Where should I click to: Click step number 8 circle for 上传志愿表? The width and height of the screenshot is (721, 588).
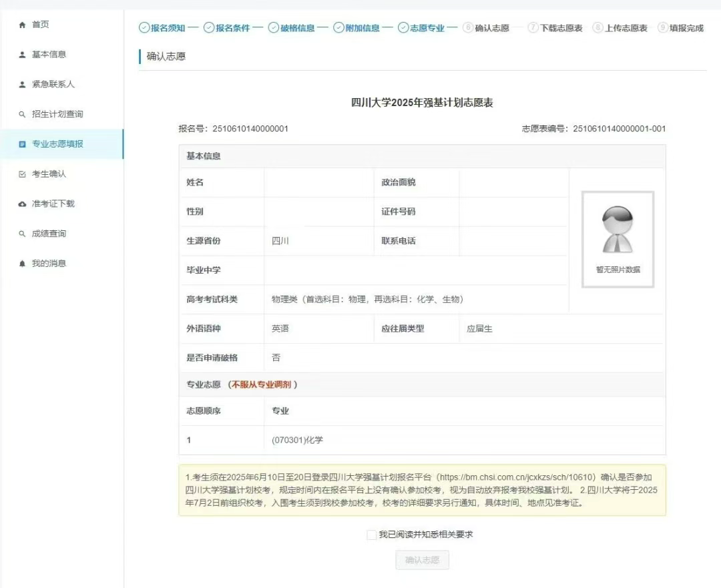[597, 27]
